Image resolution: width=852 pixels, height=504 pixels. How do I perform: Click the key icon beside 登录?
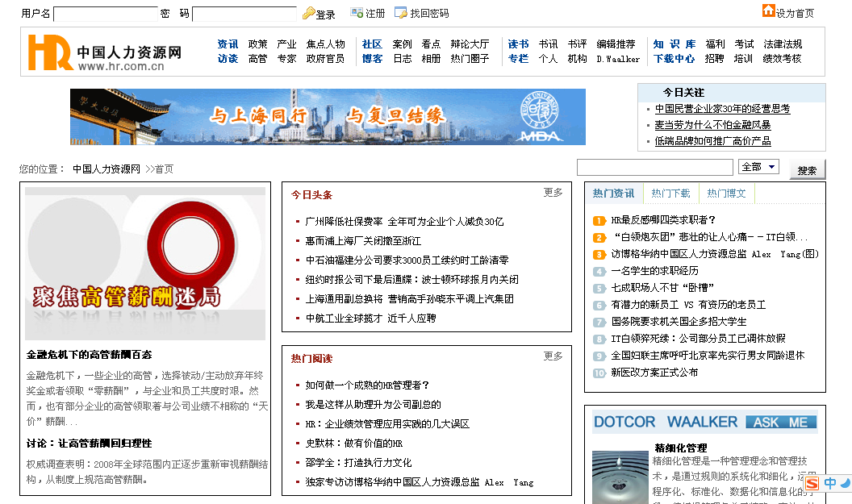[x=309, y=13]
